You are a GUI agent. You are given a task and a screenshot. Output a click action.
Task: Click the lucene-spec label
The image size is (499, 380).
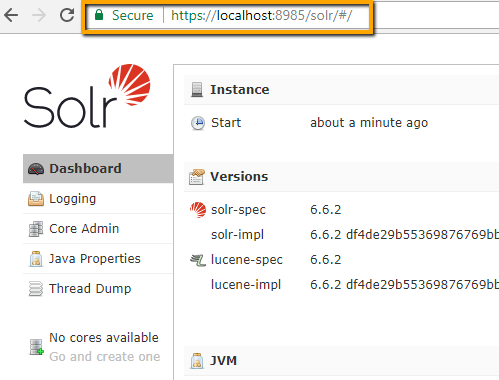tap(247, 260)
